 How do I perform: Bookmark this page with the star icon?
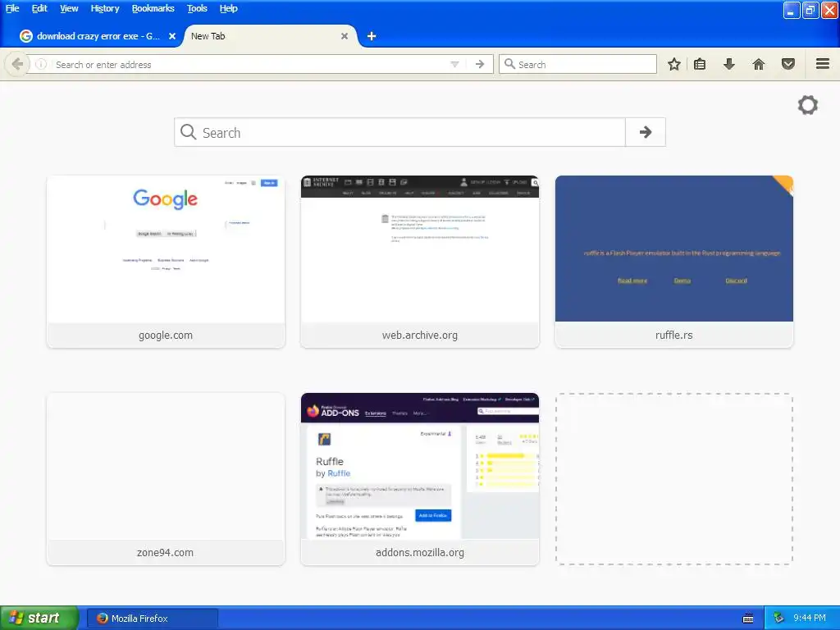(674, 64)
